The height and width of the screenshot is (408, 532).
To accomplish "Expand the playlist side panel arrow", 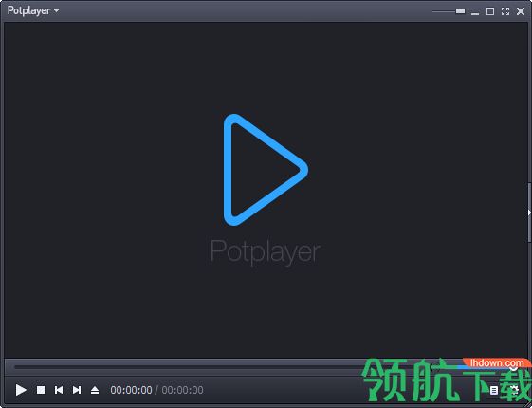I will [529, 213].
